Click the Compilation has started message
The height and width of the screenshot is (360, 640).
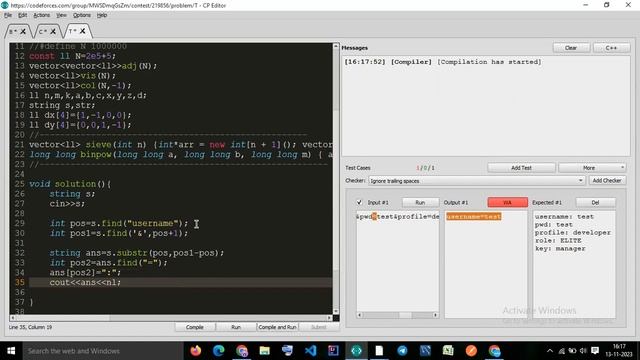[489, 62]
